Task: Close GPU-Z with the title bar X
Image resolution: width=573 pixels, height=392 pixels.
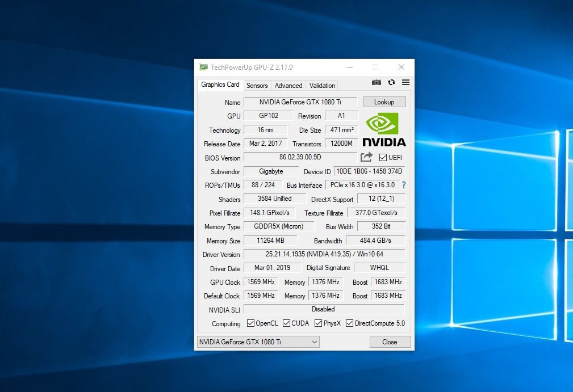Action: point(401,67)
